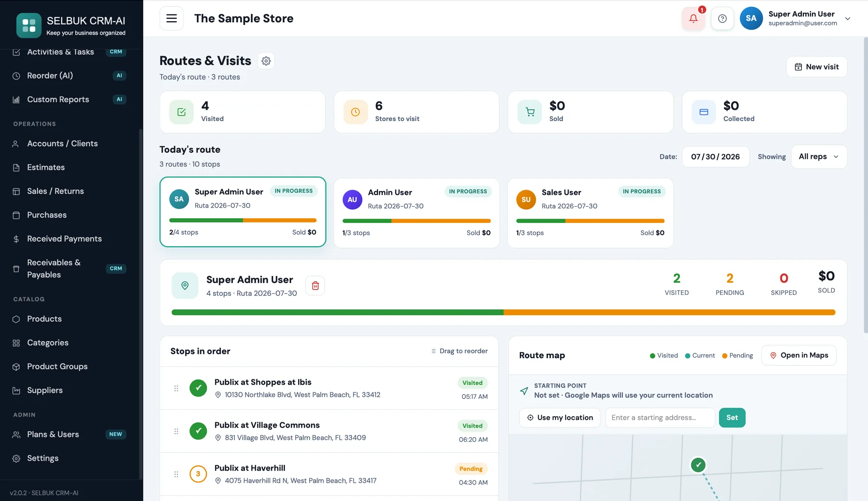Screen dimensions: 868x501
Task: Open Accounts / Clients in sidebar
Action: pos(62,144)
